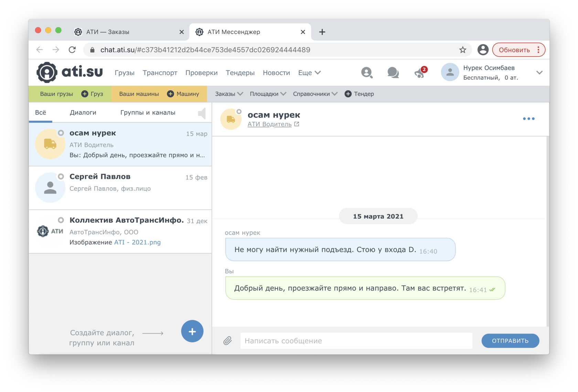Image resolution: width=578 pixels, height=392 pixels.
Task: Open the Новости menu item
Action: pos(276,73)
